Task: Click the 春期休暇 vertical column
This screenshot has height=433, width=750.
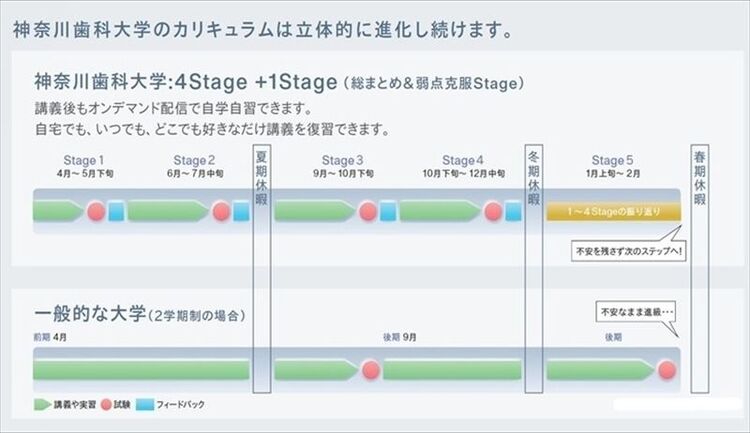Action: [x=700, y=268]
